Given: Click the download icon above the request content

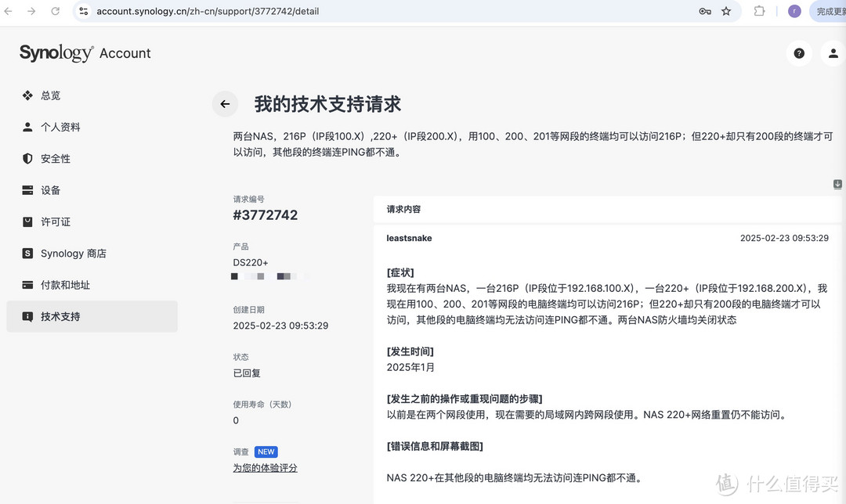Looking at the screenshot, I should (x=837, y=184).
